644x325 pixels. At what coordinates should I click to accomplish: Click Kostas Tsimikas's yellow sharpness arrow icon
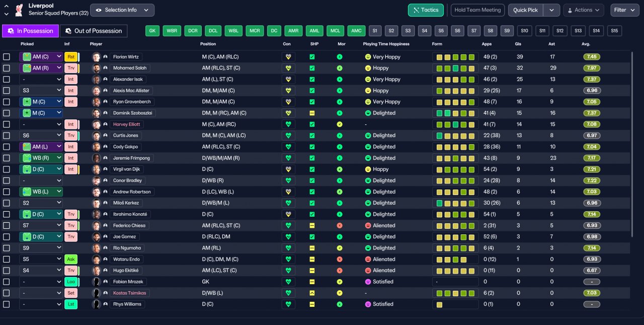pyautogui.click(x=312, y=293)
